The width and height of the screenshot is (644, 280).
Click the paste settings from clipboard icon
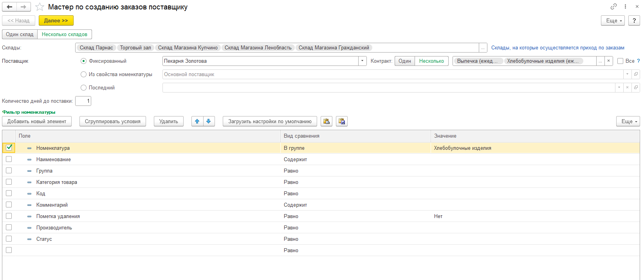point(326,122)
